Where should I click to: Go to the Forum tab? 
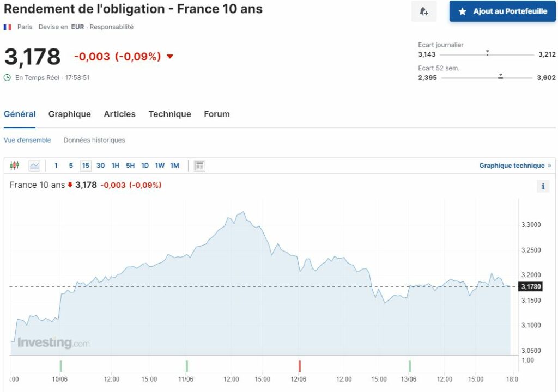217,114
